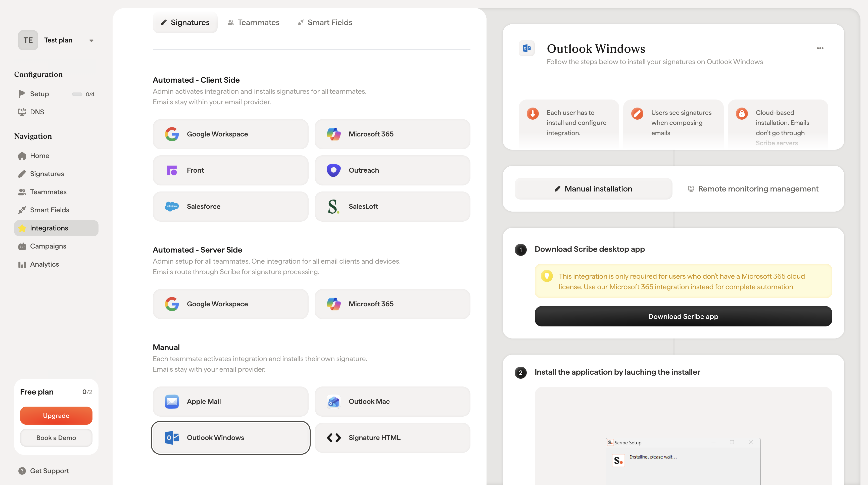
Task: Open Get Support link
Action: tap(43, 471)
